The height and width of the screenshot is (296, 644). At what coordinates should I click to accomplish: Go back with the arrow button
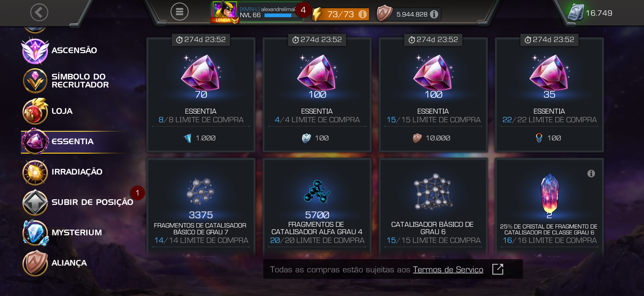pos(39,12)
